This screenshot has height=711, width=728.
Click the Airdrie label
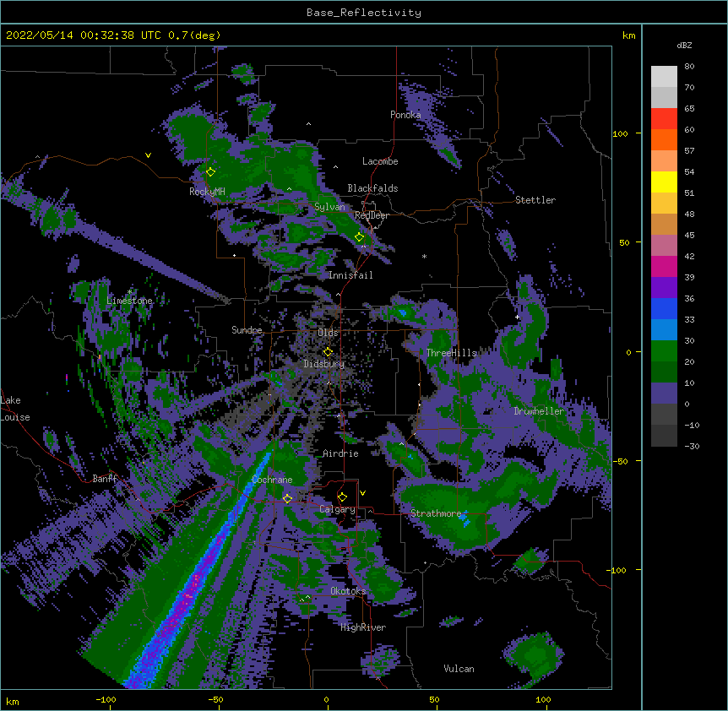click(341, 453)
